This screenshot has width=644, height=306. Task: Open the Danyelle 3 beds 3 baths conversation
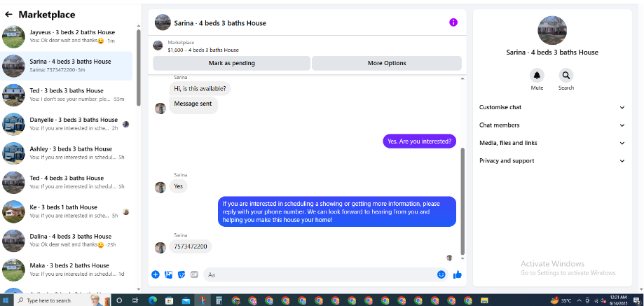67,124
